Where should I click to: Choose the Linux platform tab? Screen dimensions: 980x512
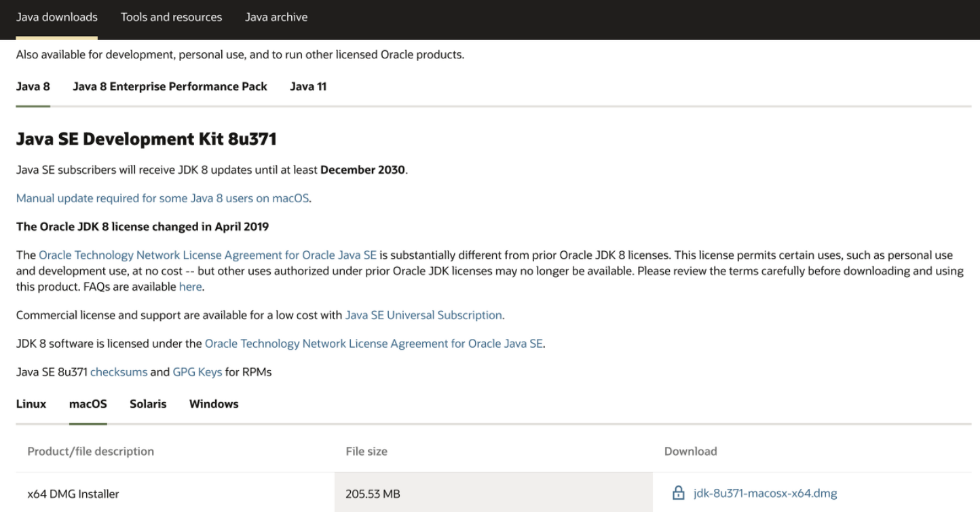[31, 404]
